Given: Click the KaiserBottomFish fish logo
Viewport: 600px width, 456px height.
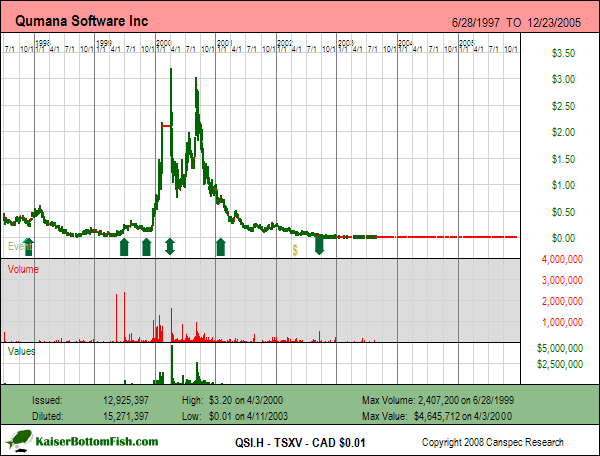Looking at the screenshot, I should click(x=18, y=441).
